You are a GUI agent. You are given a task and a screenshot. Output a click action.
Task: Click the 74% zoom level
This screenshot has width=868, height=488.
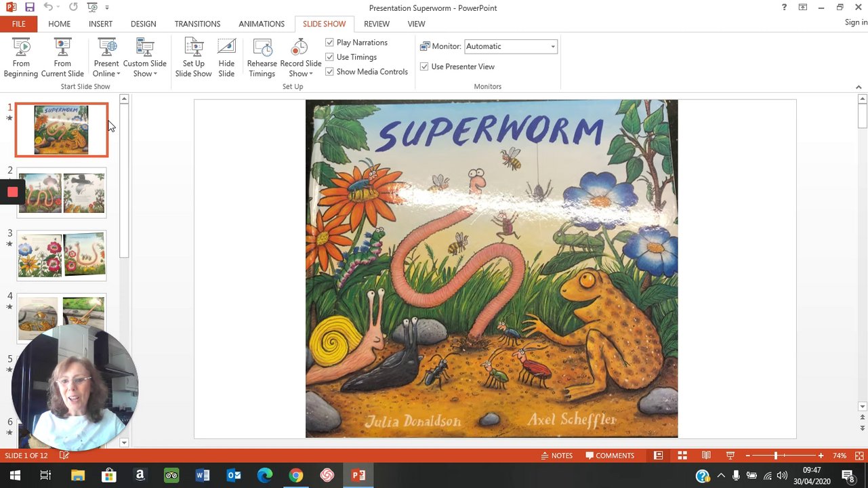[x=840, y=455]
